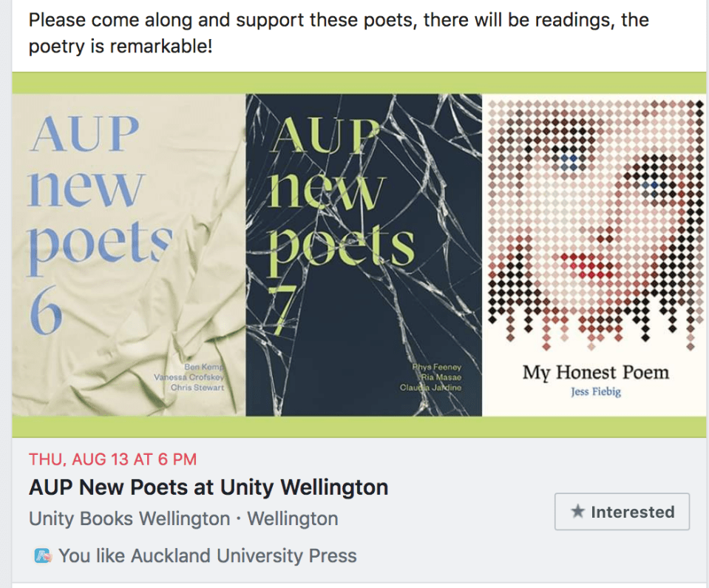Open the AUP new poets 7 cover image
The image size is (709, 588).
point(364,255)
